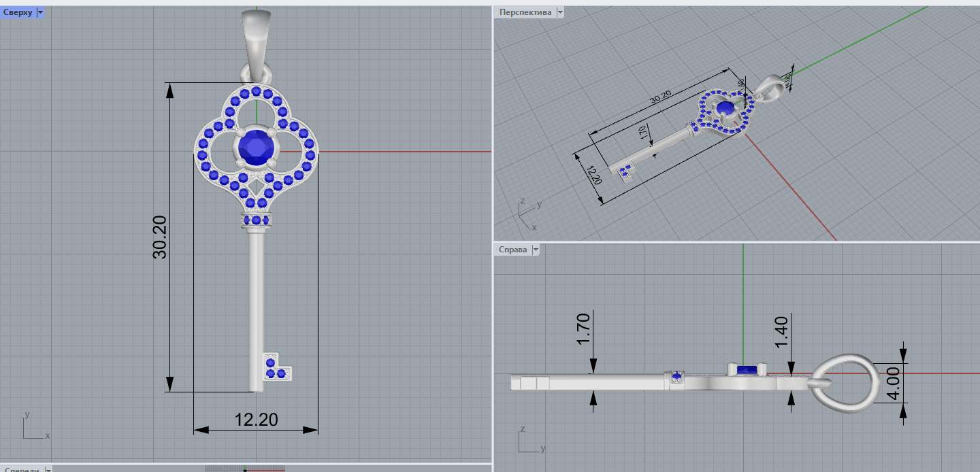The image size is (980, 472).
Task: Expand the Справа viewport dropdown arrow
Action: point(536,250)
